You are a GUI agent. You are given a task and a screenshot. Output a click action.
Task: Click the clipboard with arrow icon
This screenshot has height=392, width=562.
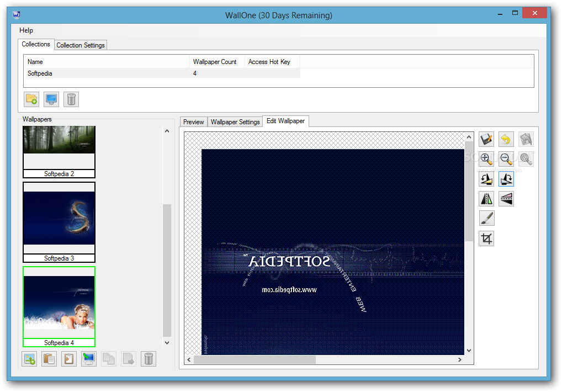(69, 359)
